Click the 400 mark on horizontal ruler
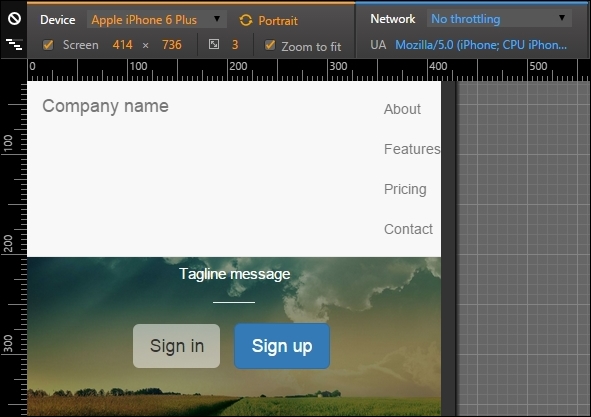 pyautogui.click(x=438, y=66)
